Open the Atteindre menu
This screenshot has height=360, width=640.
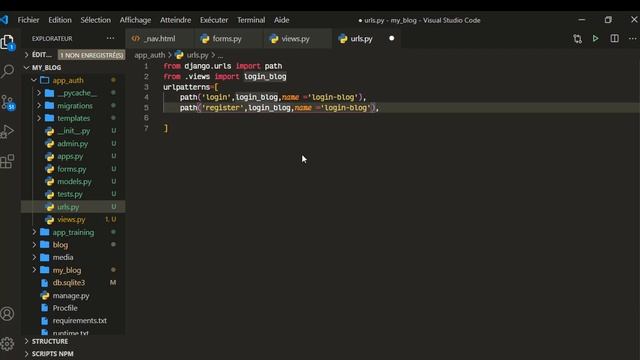(x=176, y=20)
